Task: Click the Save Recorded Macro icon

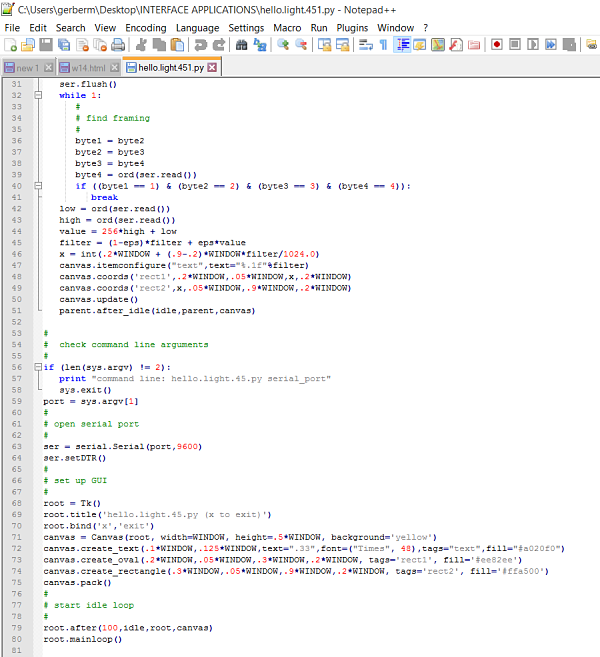Action: pyautogui.click(x=569, y=44)
